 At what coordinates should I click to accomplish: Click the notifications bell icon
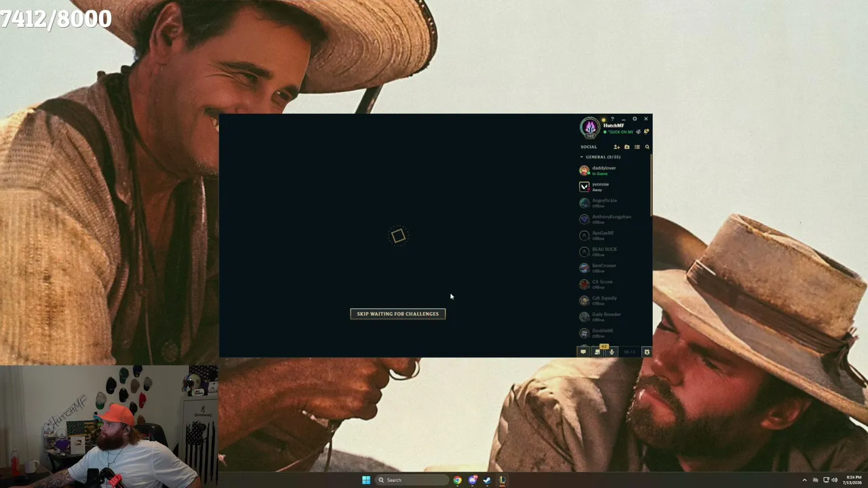tap(647, 132)
